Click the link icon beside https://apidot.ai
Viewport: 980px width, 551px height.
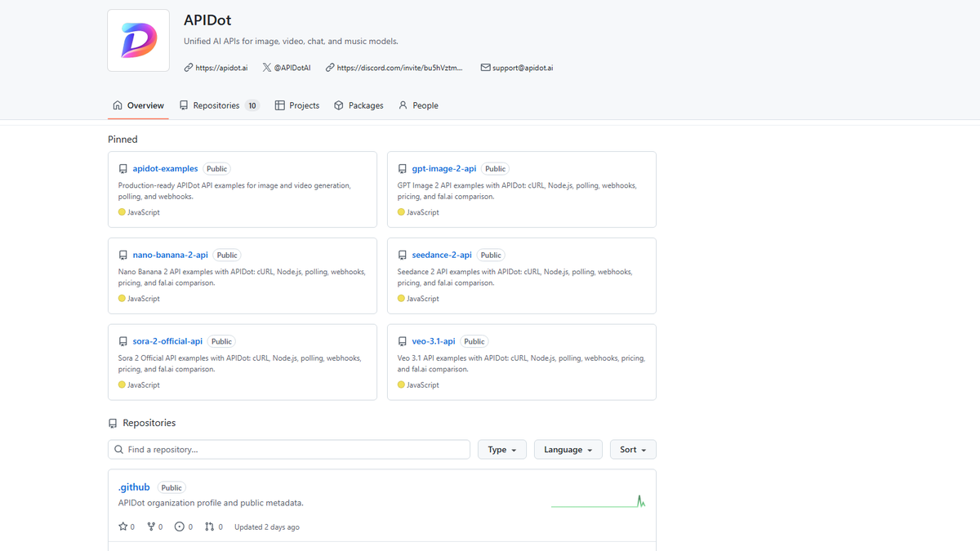point(189,68)
